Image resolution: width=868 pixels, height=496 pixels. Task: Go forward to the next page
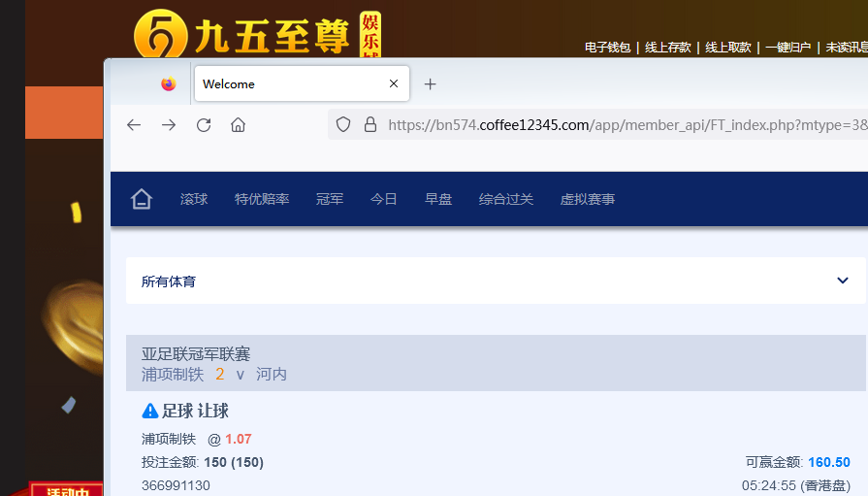click(x=169, y=125)
